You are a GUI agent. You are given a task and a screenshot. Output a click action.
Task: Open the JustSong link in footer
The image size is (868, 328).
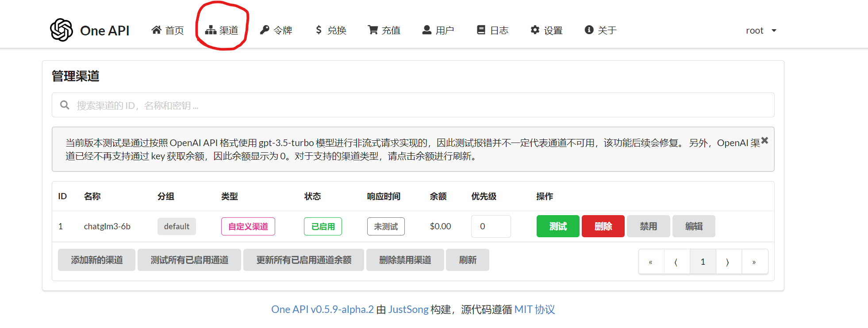point(408,309)
